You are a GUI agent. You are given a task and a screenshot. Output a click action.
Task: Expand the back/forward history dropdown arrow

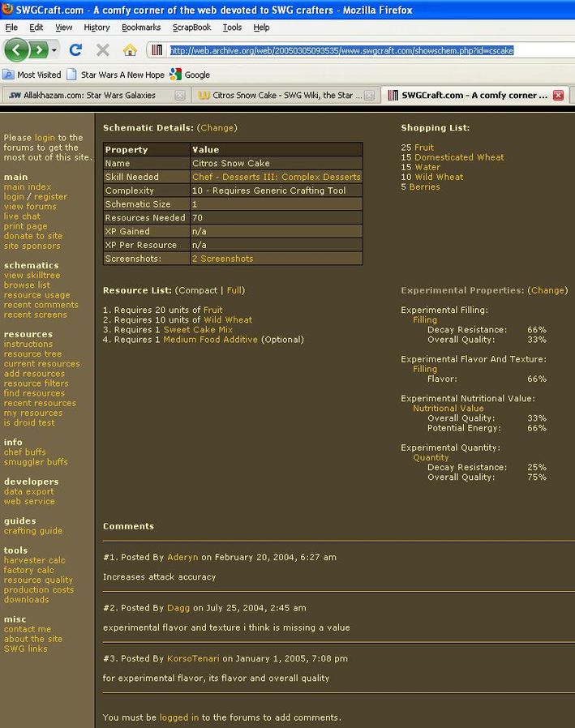pos(54,50)
